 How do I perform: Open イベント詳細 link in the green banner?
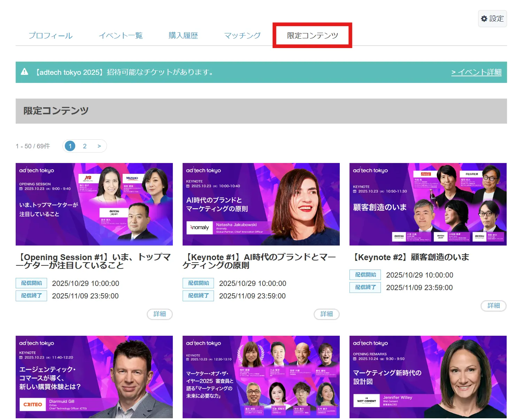click(476, 72)
